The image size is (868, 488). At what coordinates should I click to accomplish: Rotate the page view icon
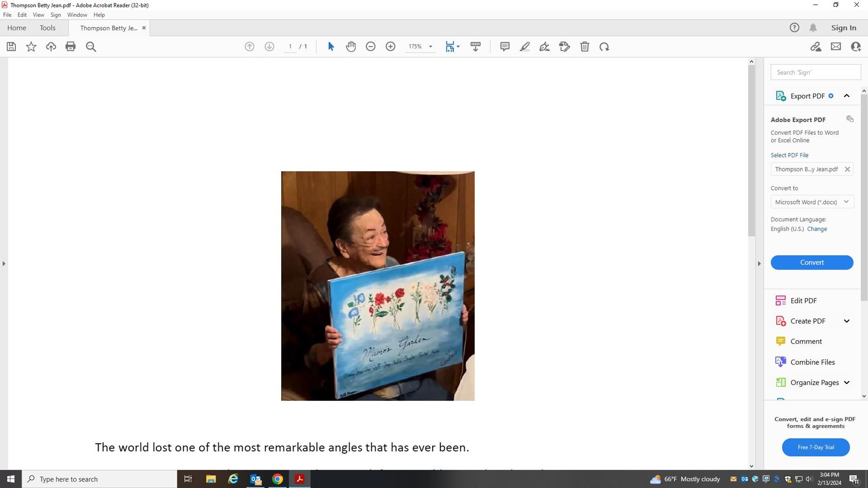tap(604, 47)
